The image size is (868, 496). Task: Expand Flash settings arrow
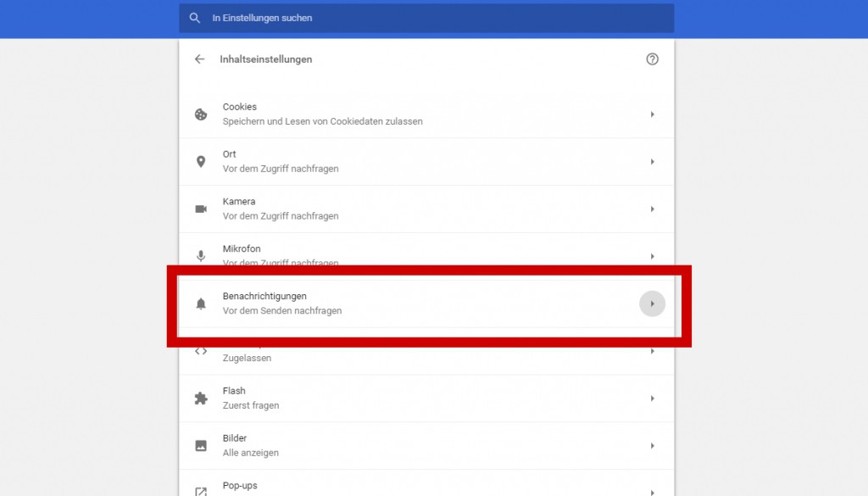coord(652,398)
